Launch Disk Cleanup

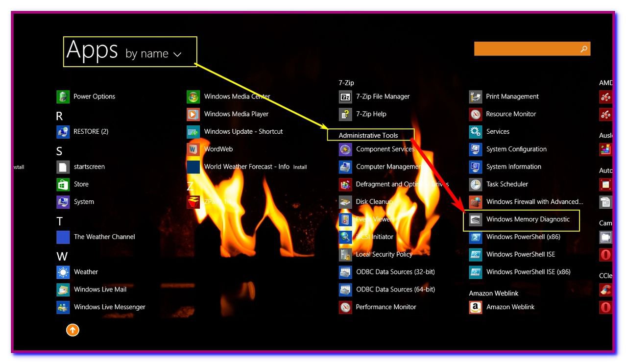pyautogui.click(x=366, y=202)
